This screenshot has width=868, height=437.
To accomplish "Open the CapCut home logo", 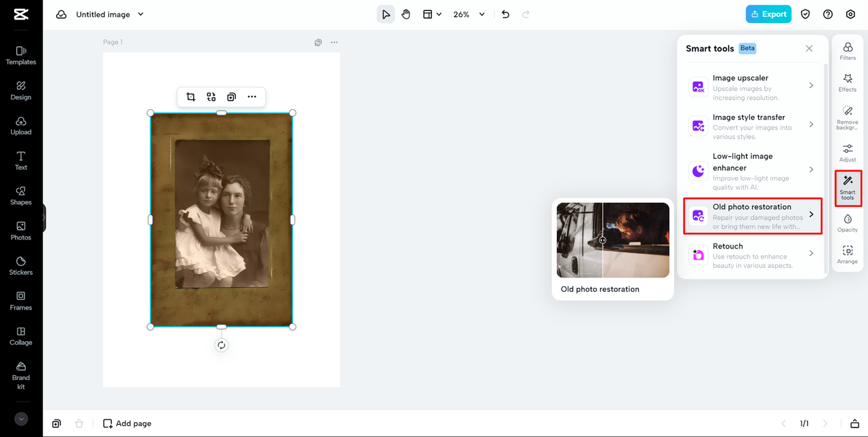I will tap(21, 14).
